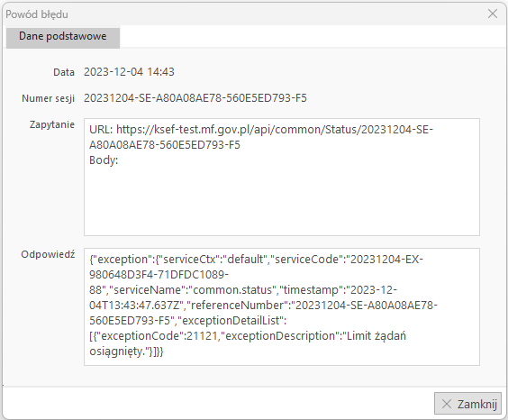This screenshot has height=420, width=508.
Task: Click the Powód błędu title bar text
Action: click(37, 14)
